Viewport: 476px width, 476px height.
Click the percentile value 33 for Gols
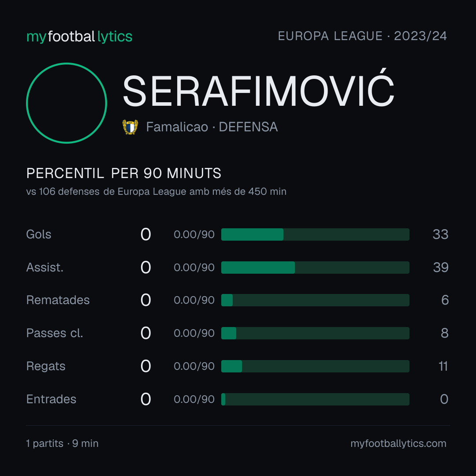click(x=440, y=234)
